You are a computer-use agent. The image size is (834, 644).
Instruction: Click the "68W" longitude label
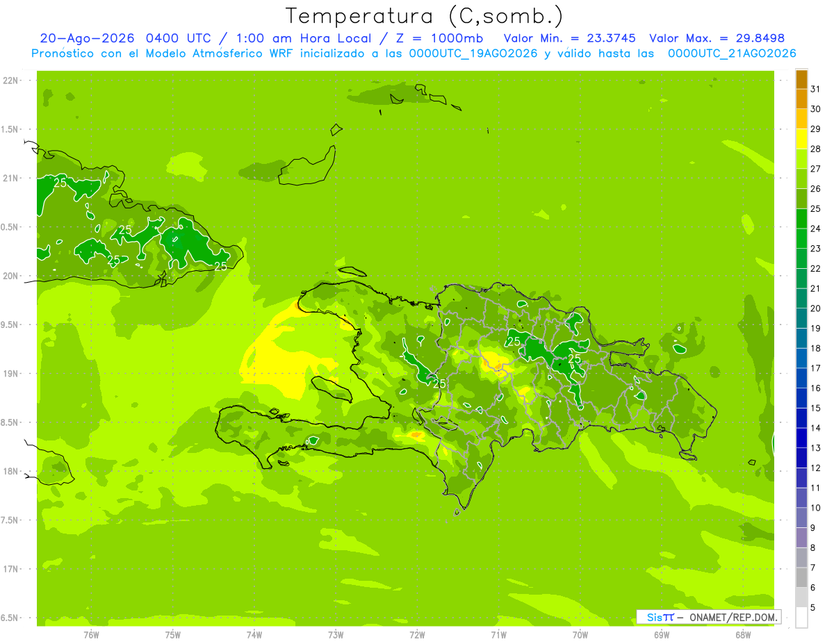[x=743, y=635]
